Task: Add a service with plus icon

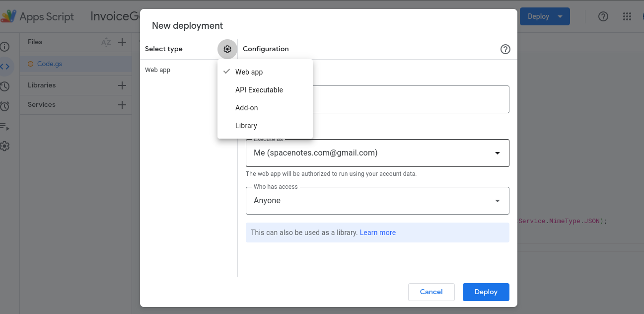Action: 122,105
